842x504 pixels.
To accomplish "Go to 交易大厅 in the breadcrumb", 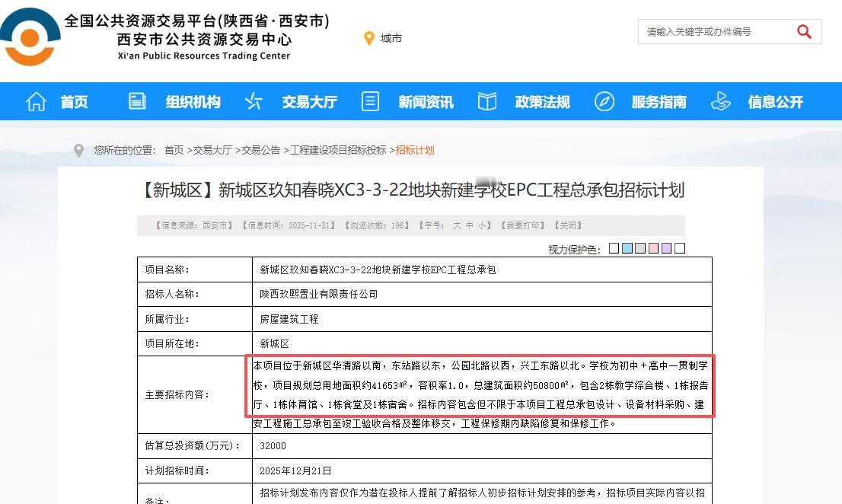I will tap(212, 150).
